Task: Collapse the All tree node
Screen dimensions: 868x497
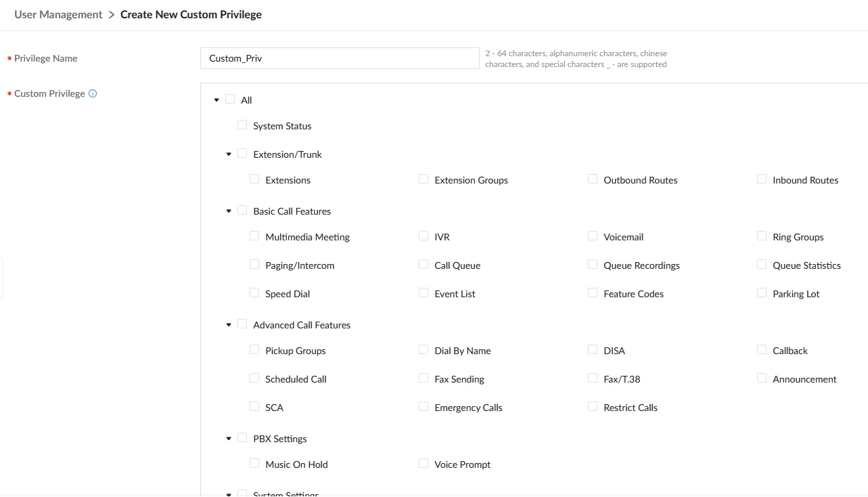Action: [216, 100]
